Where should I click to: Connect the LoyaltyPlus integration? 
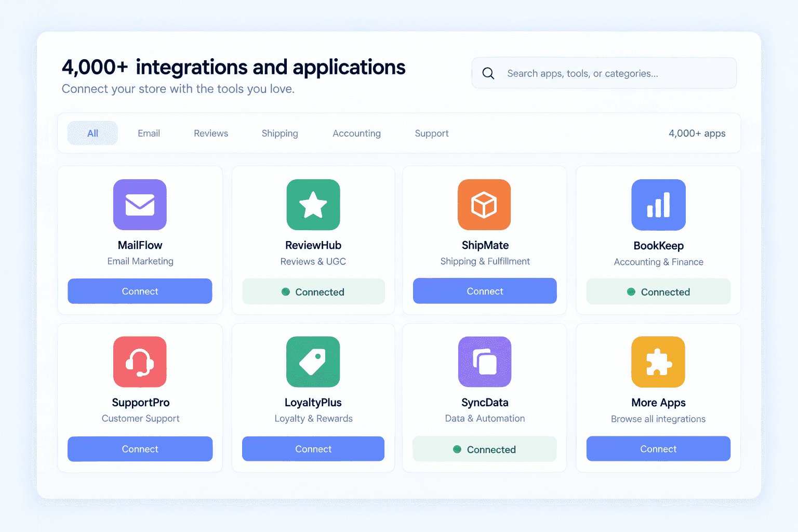(x=313, y=449)
